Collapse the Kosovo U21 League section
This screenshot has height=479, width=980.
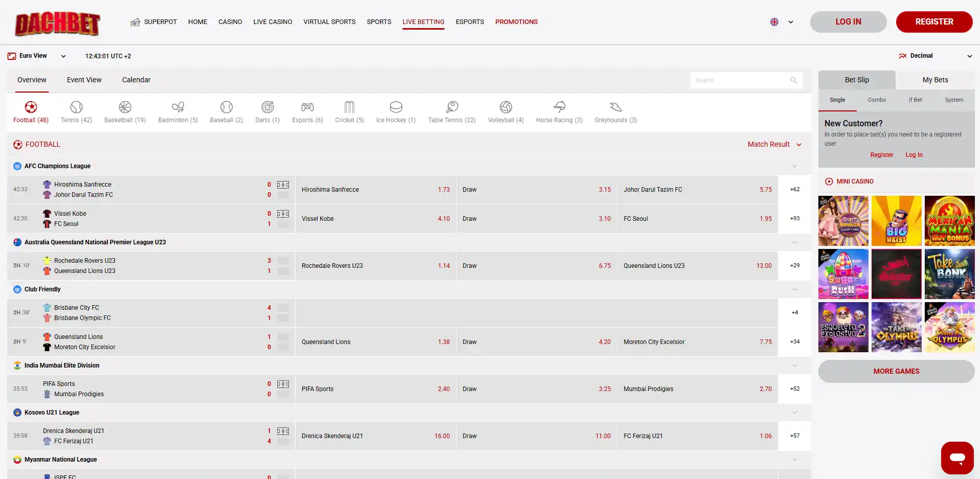click(x=794, y=413)
